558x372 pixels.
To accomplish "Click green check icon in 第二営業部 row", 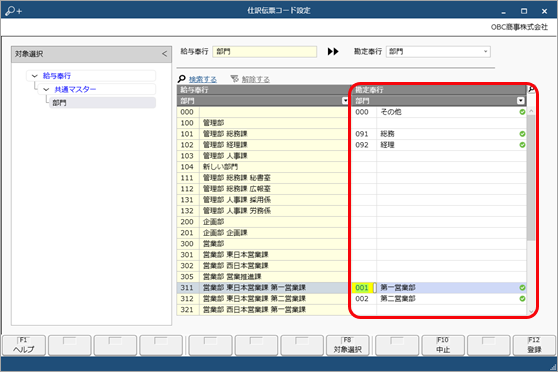I will pyautogui.click(x=522, y=299).
